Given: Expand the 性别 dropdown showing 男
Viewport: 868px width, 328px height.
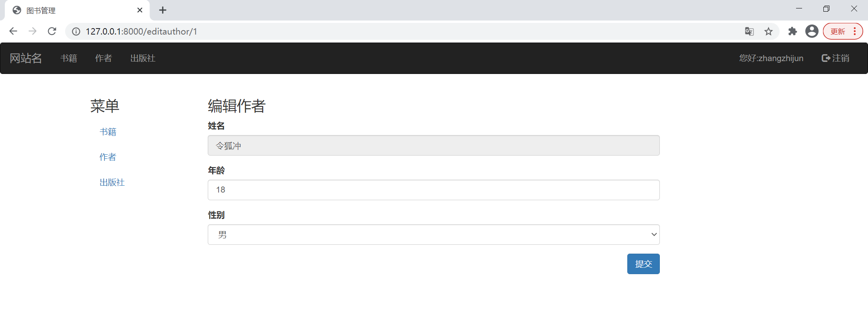Looking at the screenshot, I should coord(433,234).
